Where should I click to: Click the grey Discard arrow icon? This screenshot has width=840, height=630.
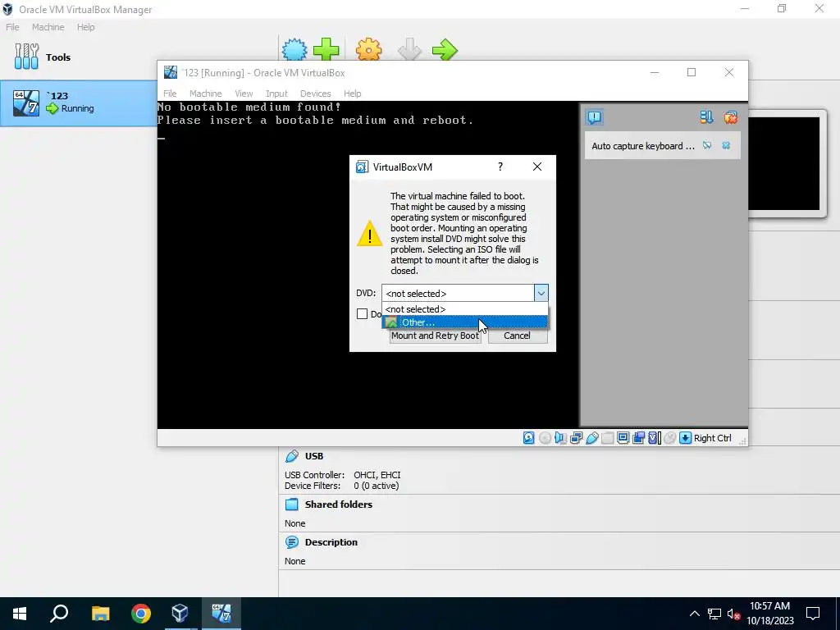click(410, 50)
